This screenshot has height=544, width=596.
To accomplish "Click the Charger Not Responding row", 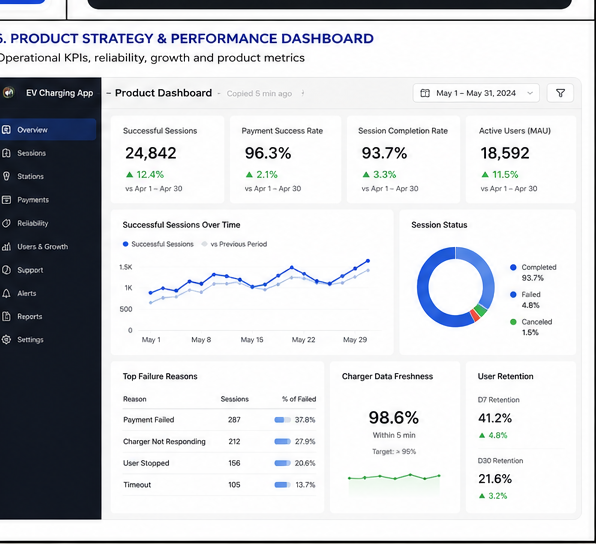I will point(219,441).
